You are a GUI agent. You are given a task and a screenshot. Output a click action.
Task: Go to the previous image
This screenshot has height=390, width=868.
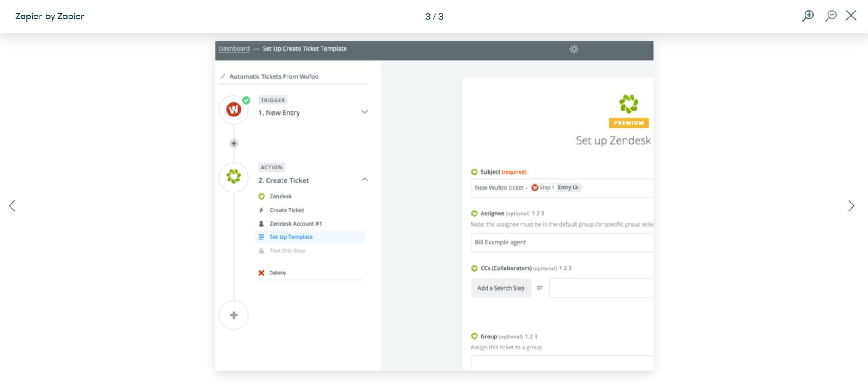tap(12, 206)
